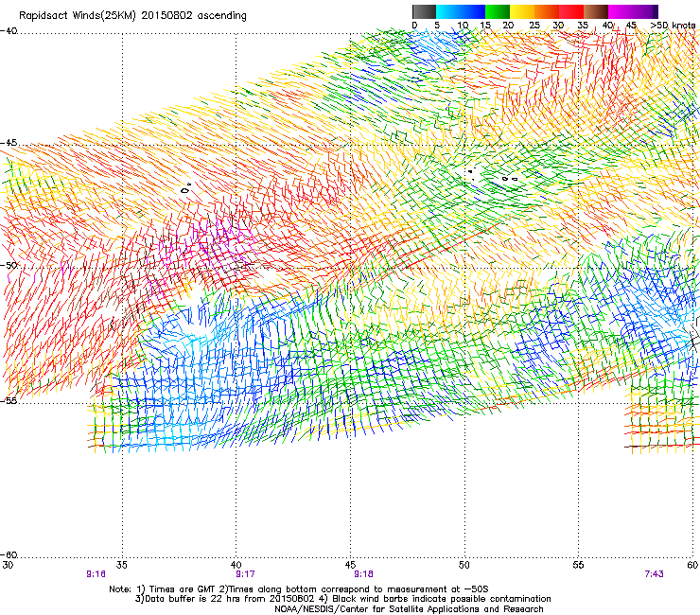Screen dimensions: 700x615
Task: Click the 50 longitude axis label
Action: [464, 565]
